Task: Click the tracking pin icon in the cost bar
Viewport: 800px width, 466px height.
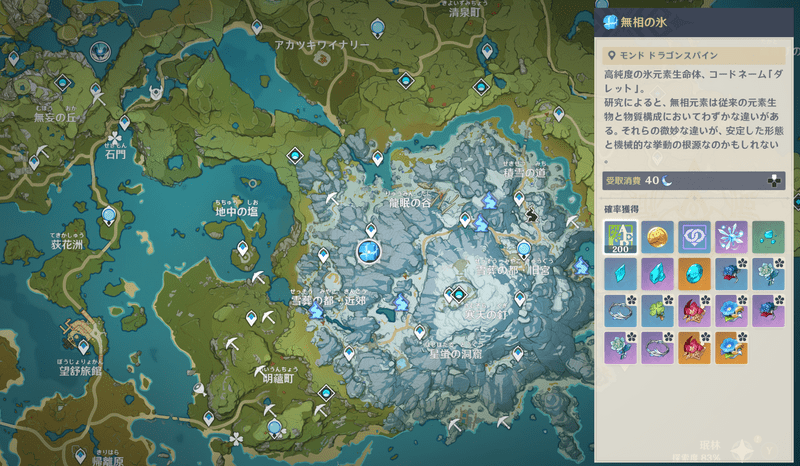Action: click(x=773, y=181)
